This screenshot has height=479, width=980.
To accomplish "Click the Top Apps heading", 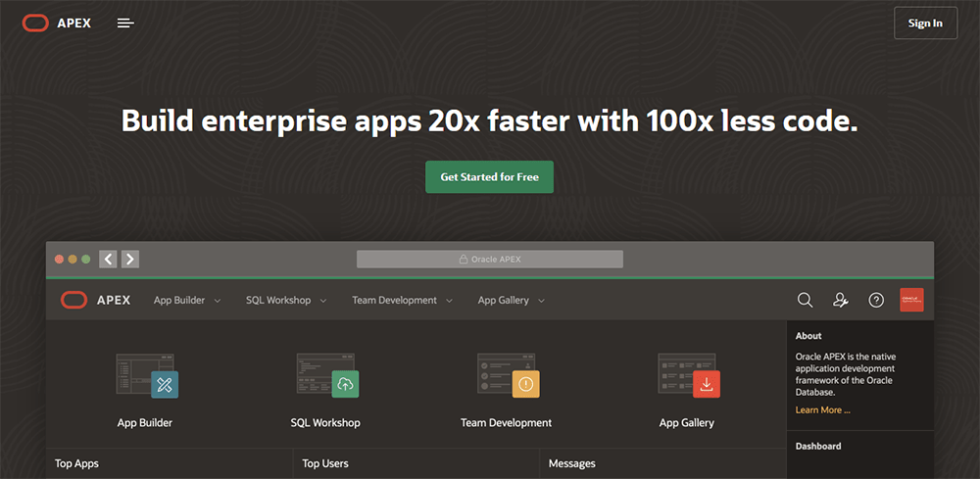I will point(76,463).
